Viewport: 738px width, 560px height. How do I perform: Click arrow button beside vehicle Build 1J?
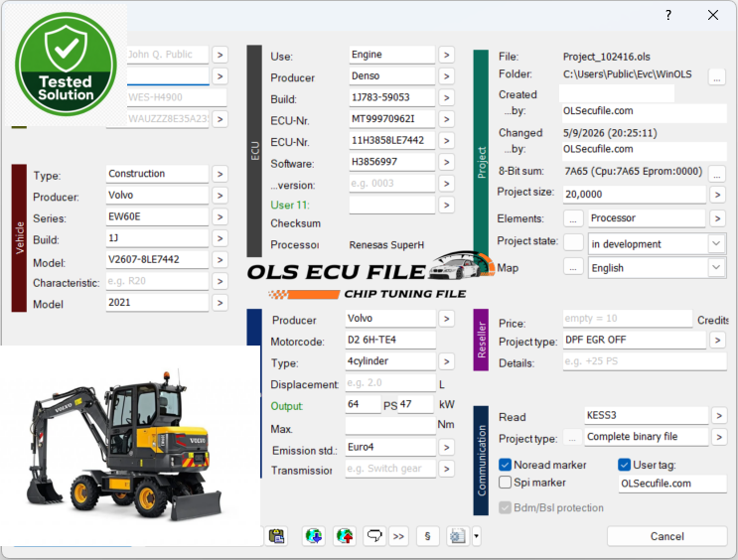coord(220,238)
